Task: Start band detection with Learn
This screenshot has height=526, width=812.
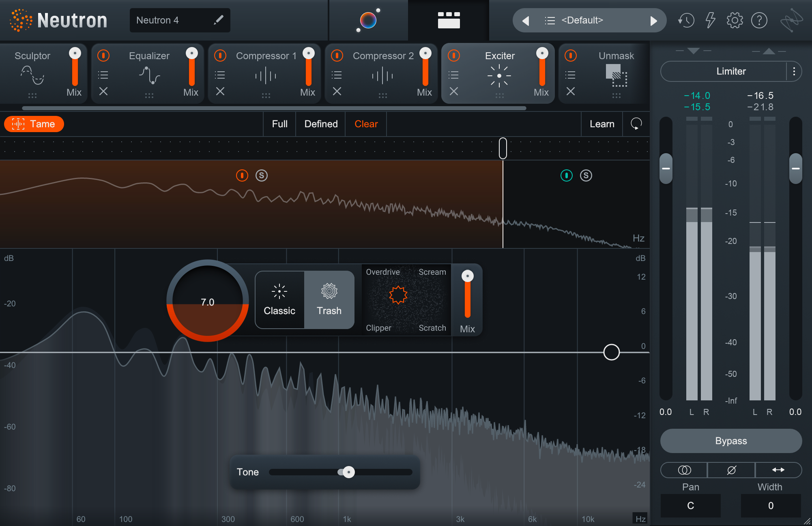Action: [x=601, y=124]
